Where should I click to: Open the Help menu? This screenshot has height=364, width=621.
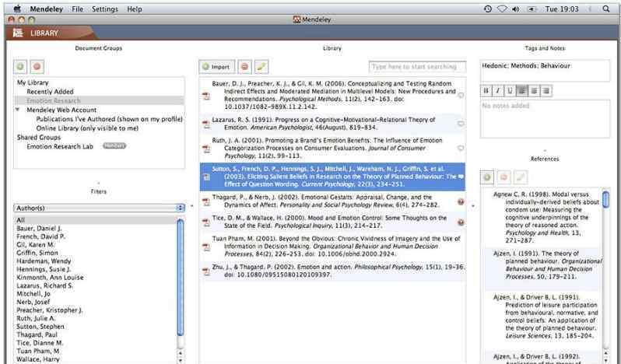[135, 9]
